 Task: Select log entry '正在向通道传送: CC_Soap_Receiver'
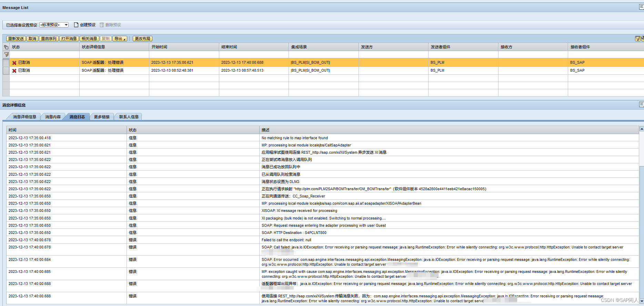(293, 196)
